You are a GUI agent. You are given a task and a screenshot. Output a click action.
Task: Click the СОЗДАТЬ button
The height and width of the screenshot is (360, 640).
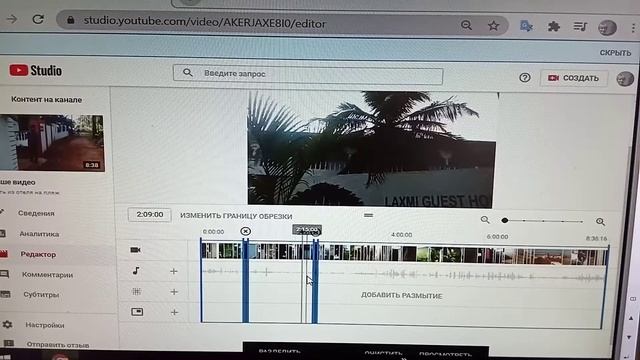pyautogui.click(x=573, y=78)
